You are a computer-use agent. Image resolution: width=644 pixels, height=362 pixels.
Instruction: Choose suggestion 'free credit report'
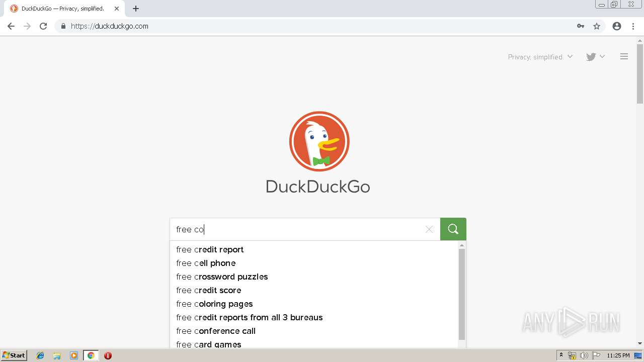[314, 250]
